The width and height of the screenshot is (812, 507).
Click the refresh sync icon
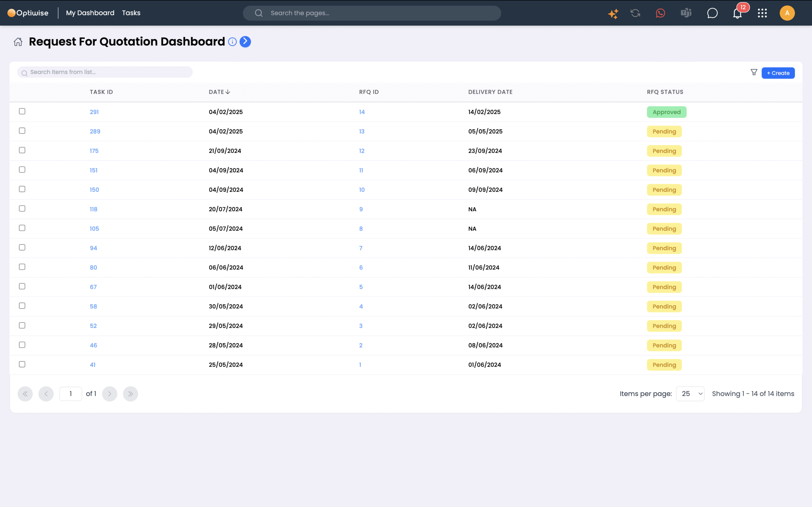(635, 13)
